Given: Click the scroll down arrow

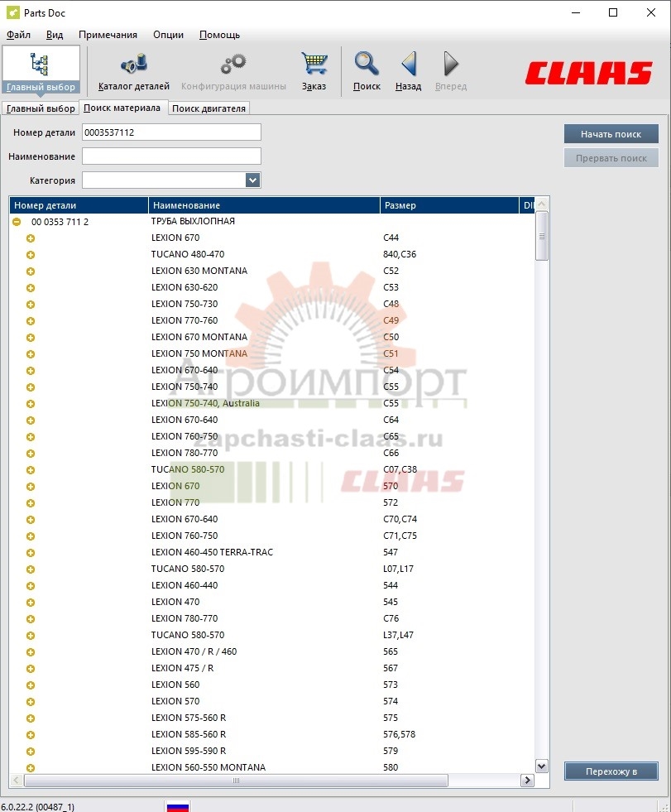Looking at the screenshot, I should [x=542, y=766].
